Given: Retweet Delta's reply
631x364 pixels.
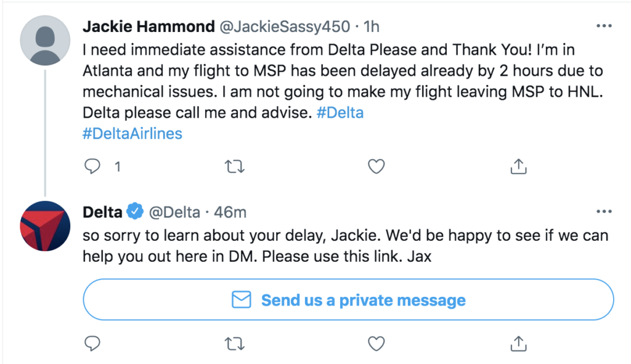Looking at the screenshot, I should point(234,344).
